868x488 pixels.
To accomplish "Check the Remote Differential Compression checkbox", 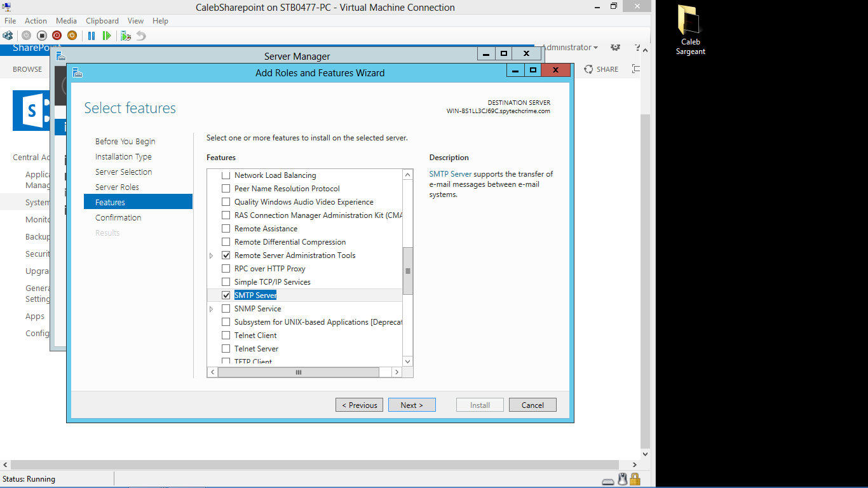I will [226, 242].
